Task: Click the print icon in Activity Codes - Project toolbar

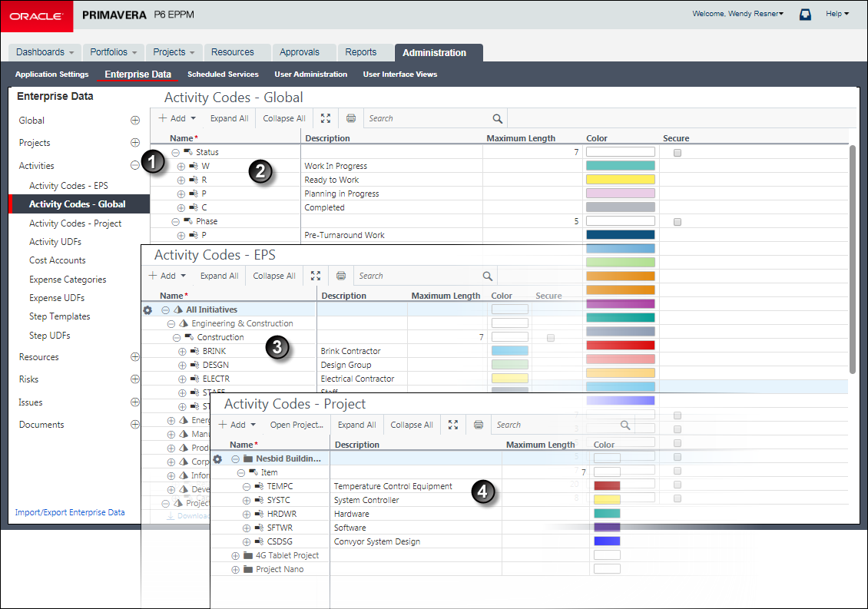Action: click(479, 425)
